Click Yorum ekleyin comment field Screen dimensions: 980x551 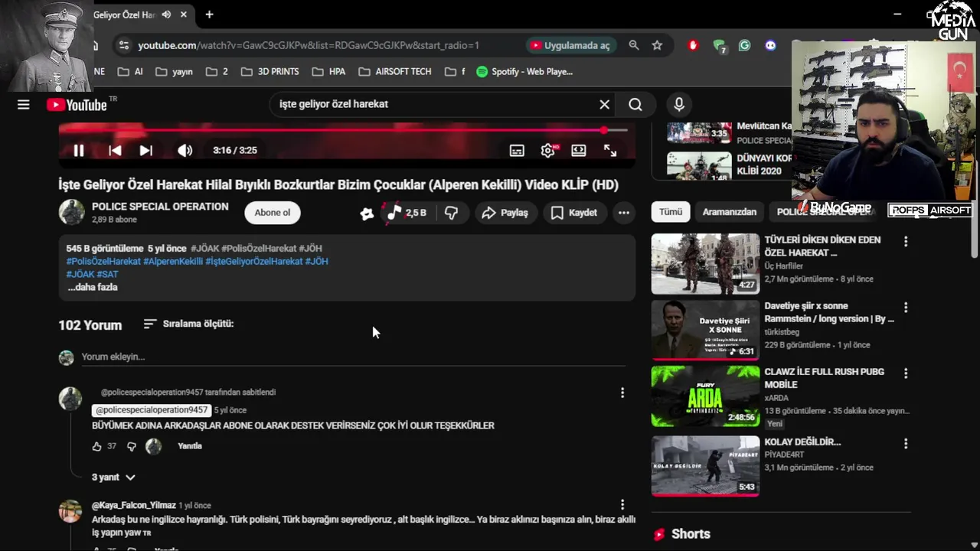pos(352,357)
